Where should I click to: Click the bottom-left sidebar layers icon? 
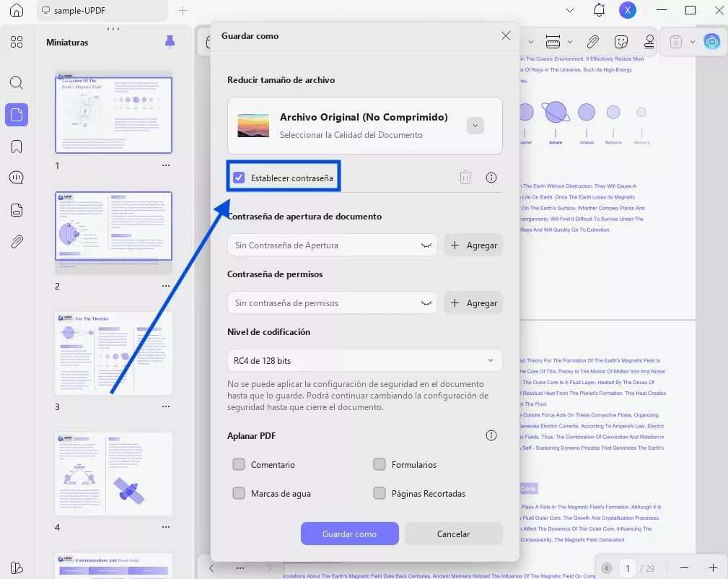(x=17, y=568)
